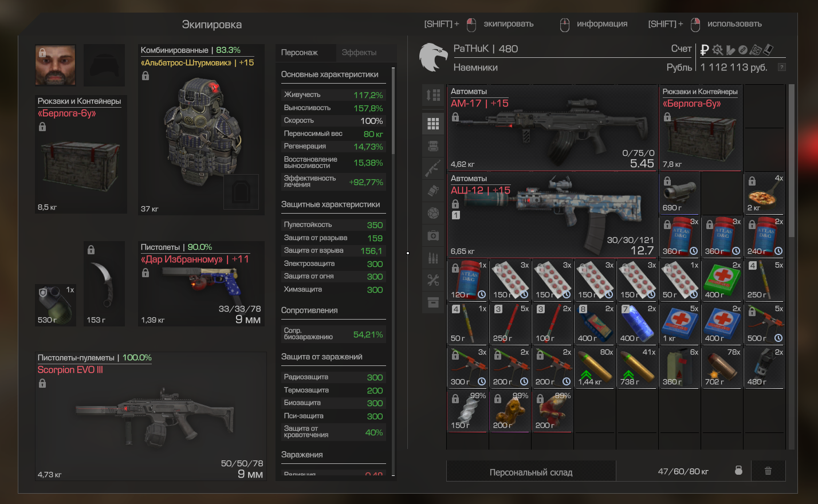Select the Альбатрос-Штурмовик armor suit
The width and height of the screenshot is (818, 504).
coord(201,130)
